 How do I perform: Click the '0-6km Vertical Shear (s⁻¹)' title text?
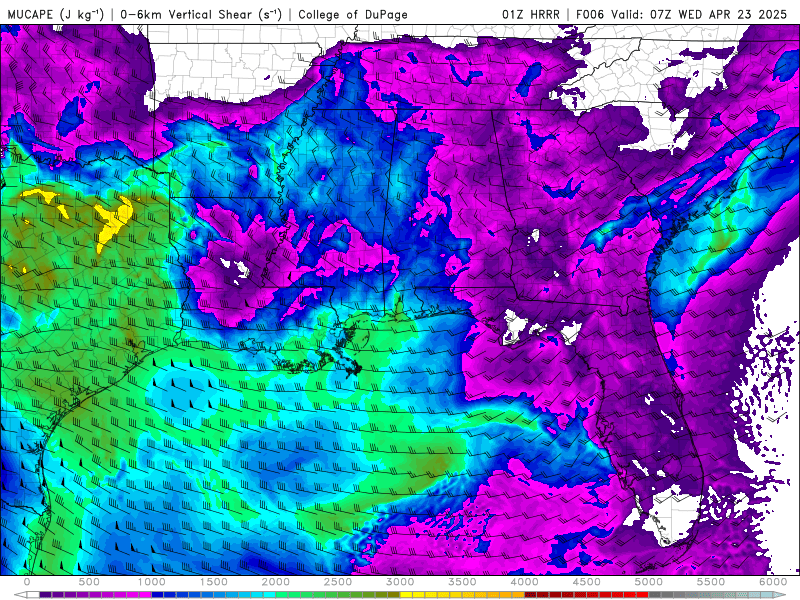click(x=201, y=14)
